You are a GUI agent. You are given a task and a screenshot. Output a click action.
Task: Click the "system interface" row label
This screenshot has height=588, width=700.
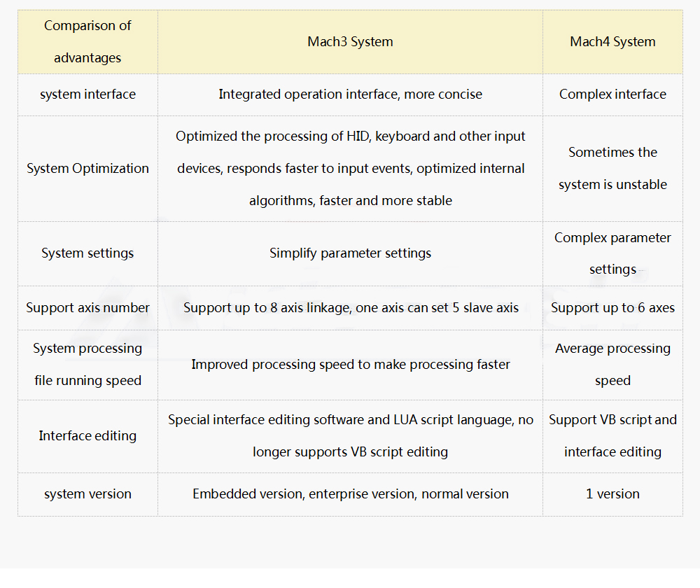click(87, 94)
